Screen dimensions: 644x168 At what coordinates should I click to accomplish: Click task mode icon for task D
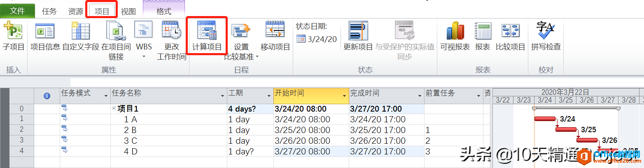tap(65, 151)
